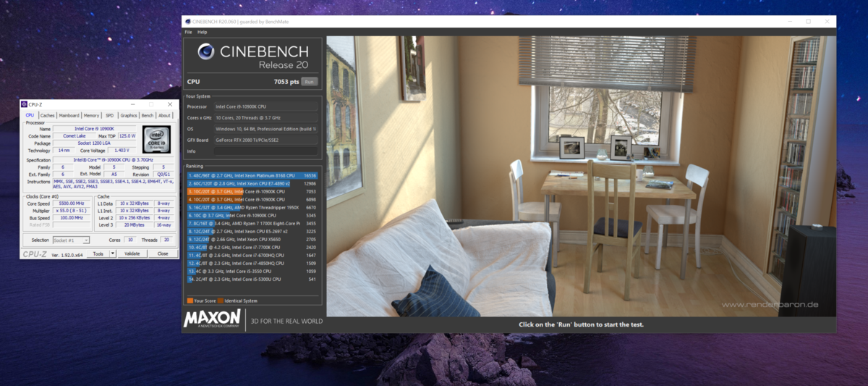Run the Cinebench CPU test

coord(310,82)
